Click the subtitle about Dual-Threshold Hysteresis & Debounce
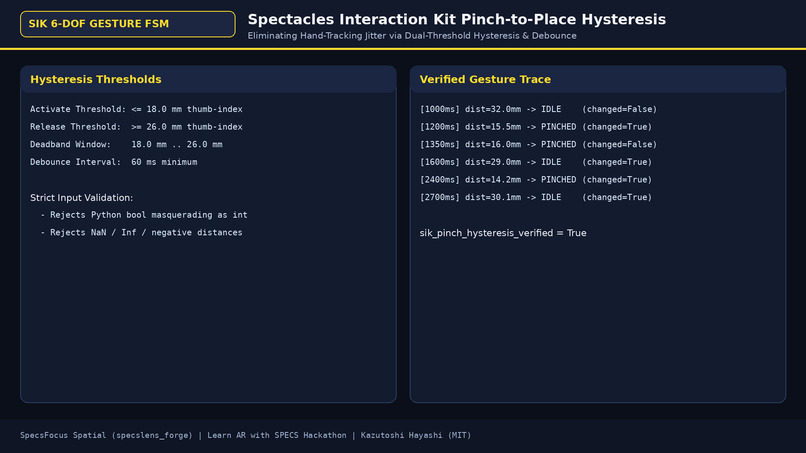Screen dimensions: 806x453 point(412,36)
